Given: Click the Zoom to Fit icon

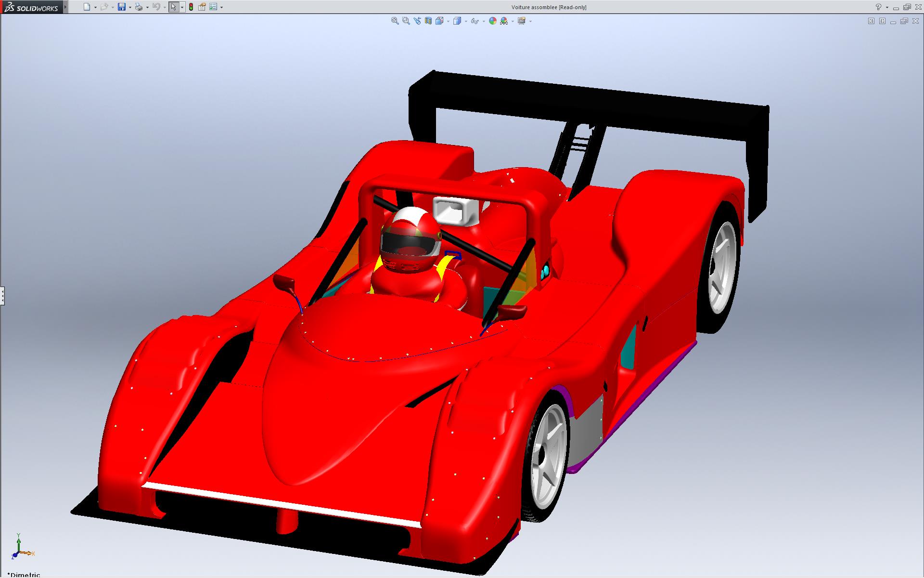Looking at the screenshot, I should click(x=395, y=21).
